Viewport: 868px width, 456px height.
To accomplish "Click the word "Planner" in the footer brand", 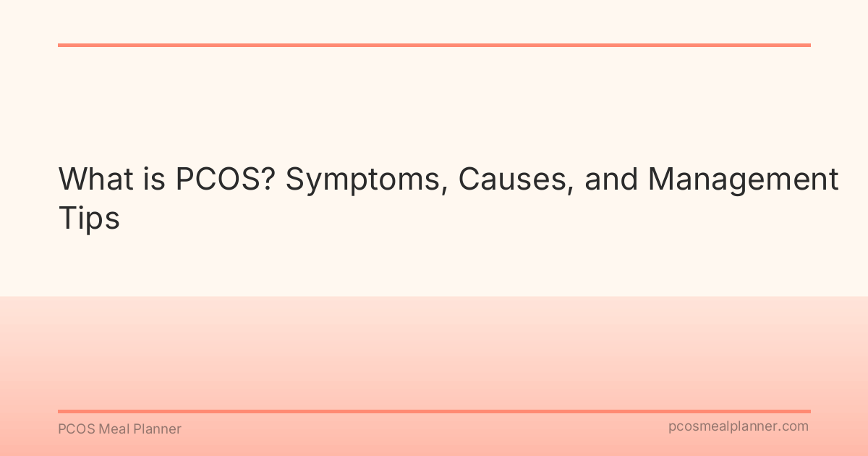I will (x=157, y=428).
